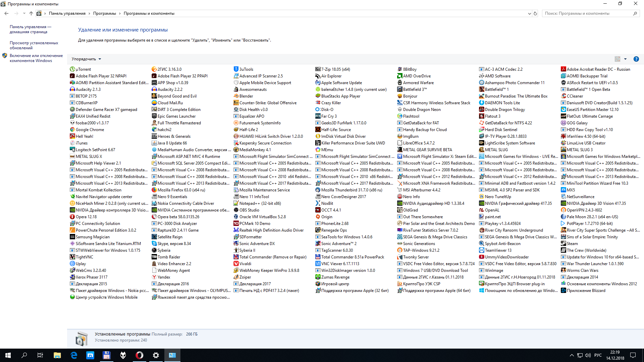Open the view options dropdown arrow
Viewport: 644px width, 362px height.
coord(625,59)
